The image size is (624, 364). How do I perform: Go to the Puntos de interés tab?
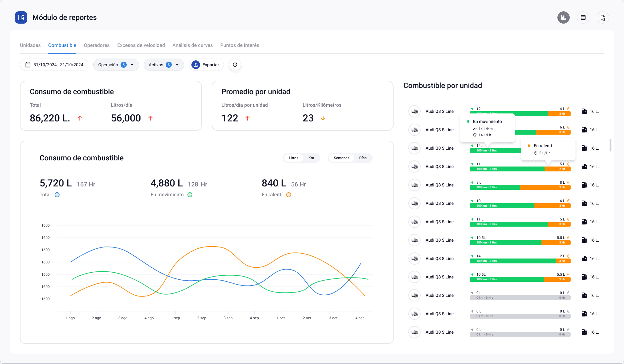[240, 45]
